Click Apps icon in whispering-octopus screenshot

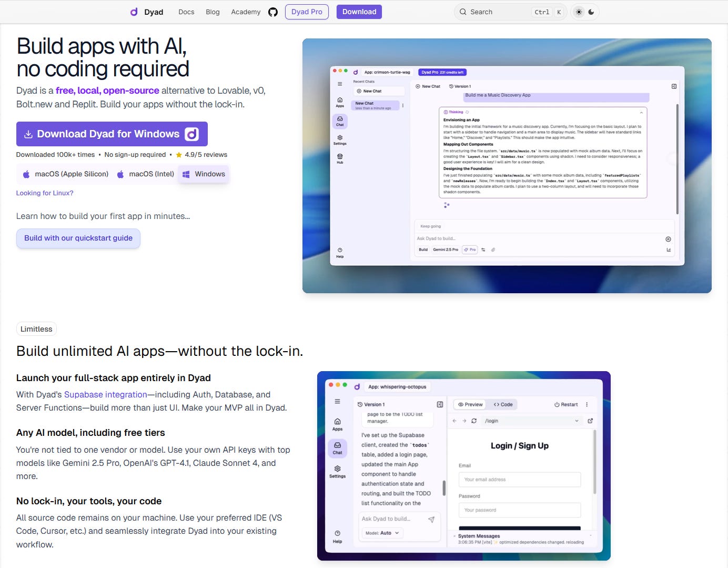337,424
